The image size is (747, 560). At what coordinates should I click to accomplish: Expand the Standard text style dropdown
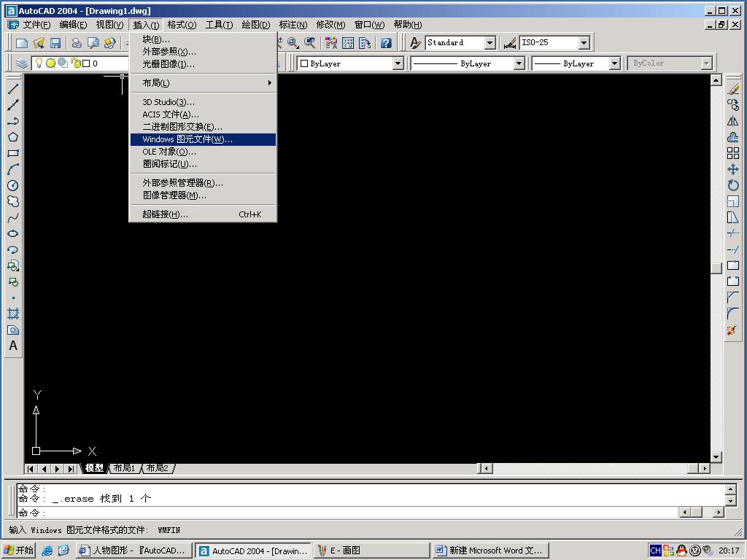490,43
